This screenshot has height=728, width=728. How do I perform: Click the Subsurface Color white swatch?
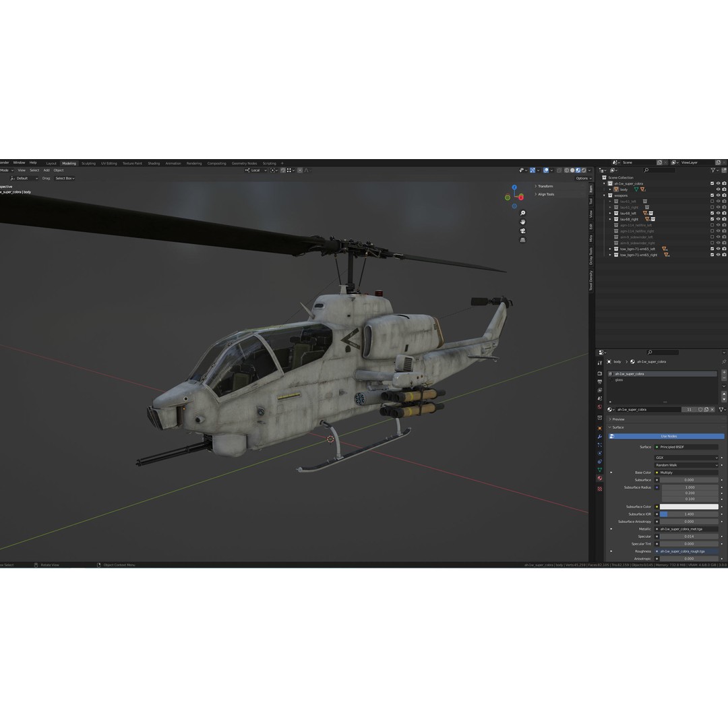689,506
